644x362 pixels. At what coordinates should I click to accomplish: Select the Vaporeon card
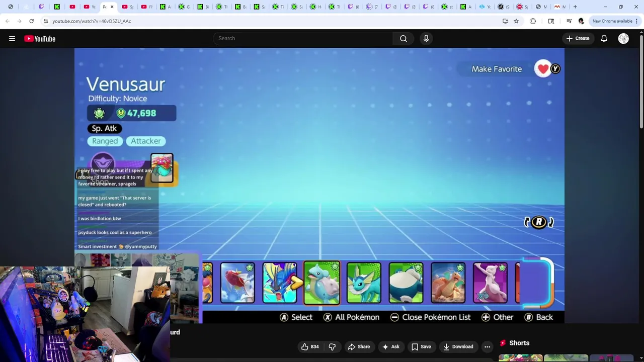click(x=364, y=283)
